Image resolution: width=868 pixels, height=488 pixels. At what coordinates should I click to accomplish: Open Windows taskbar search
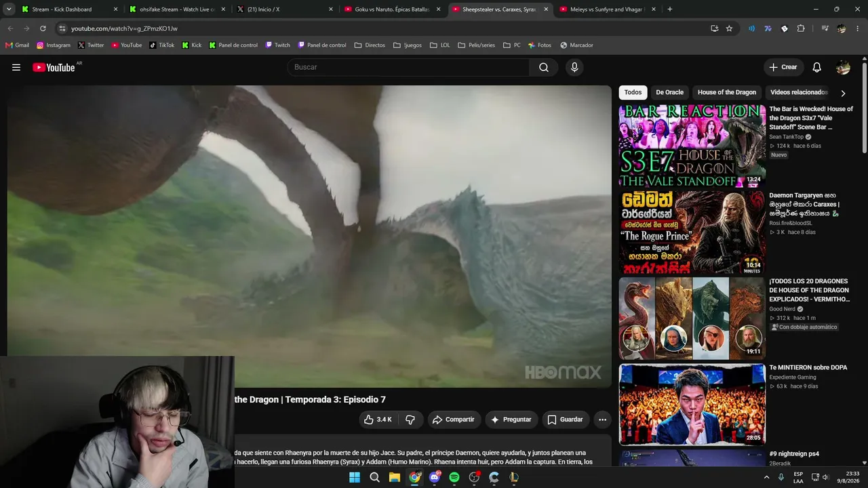pyautogui.click(x=374, y=477)
